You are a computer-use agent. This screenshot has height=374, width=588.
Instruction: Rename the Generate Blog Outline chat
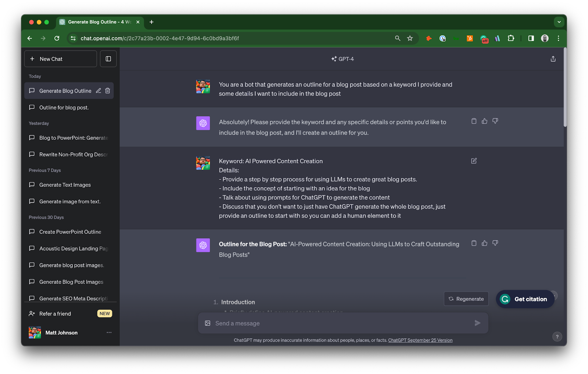[98, 90]
